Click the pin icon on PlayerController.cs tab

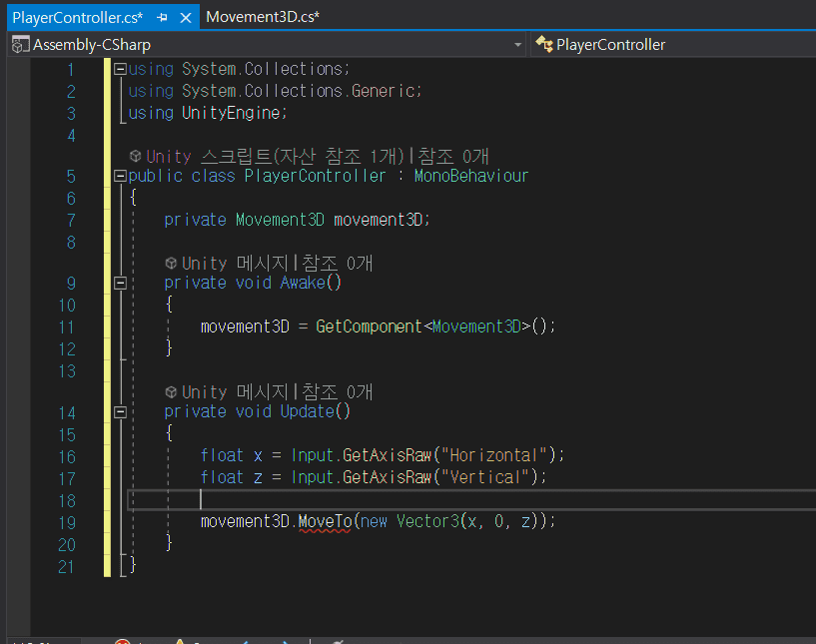click(x=163, y=17)
